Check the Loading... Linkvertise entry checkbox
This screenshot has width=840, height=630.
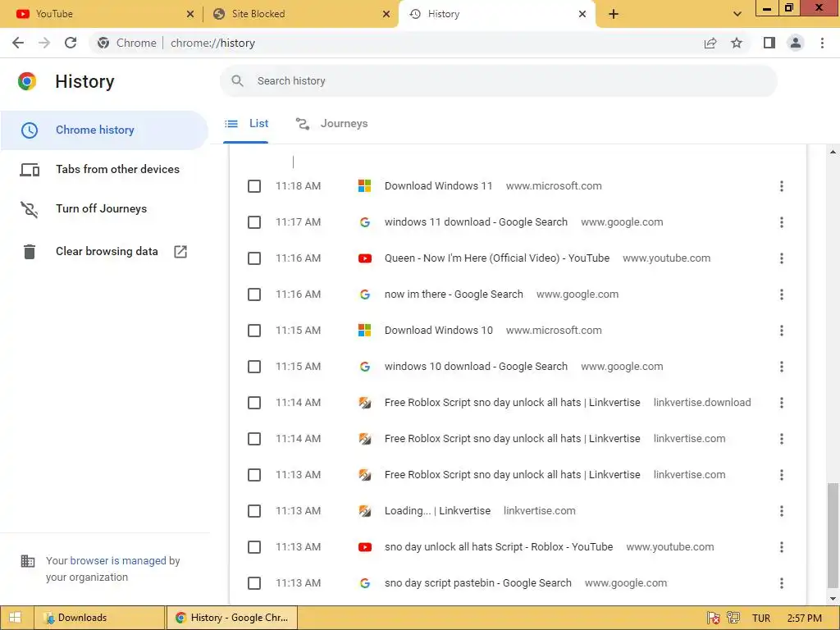pos(254,511)
